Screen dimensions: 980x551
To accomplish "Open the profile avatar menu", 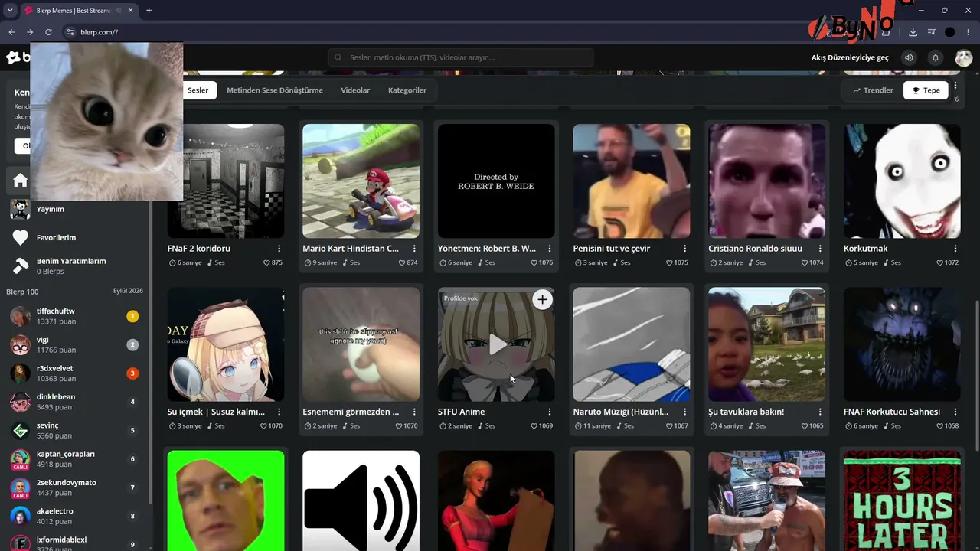I will tap(963, 57).
